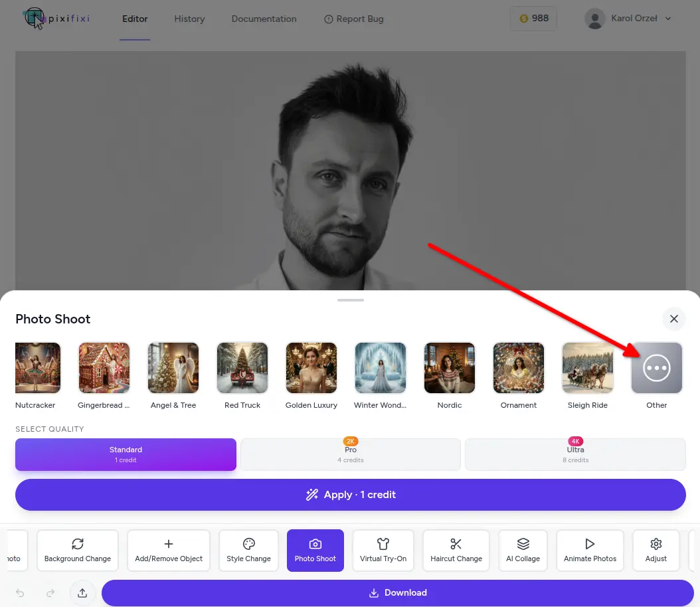Expand the Karol Orzeł account dropdown
The height and width of the screenshot is (607, 700).
pyautogui.click(x=628, y=19)
